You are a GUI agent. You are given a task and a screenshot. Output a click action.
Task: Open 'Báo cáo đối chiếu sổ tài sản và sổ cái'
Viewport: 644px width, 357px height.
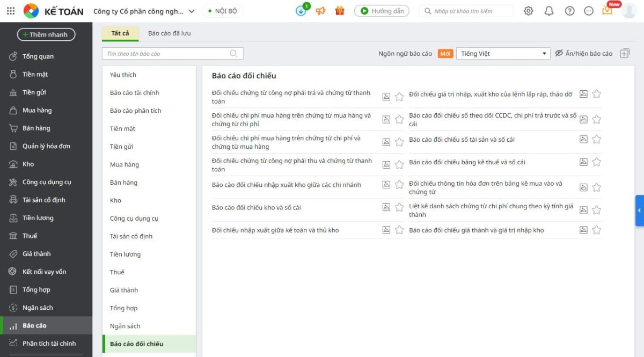tap(462, 140)
